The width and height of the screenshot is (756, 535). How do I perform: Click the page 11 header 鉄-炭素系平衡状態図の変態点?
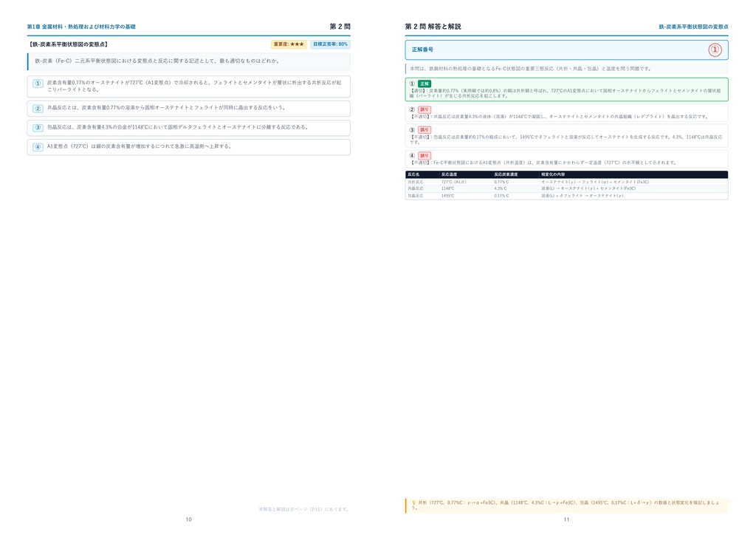point(693,27)
